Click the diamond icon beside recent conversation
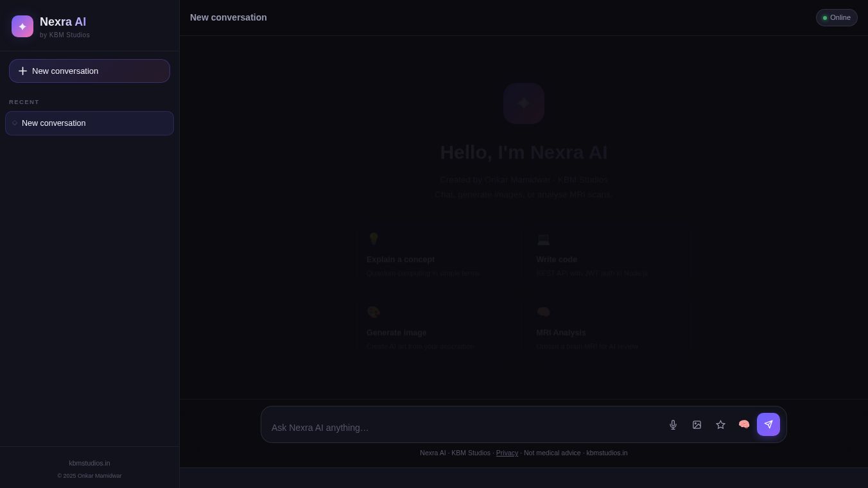 coord(15,123)
